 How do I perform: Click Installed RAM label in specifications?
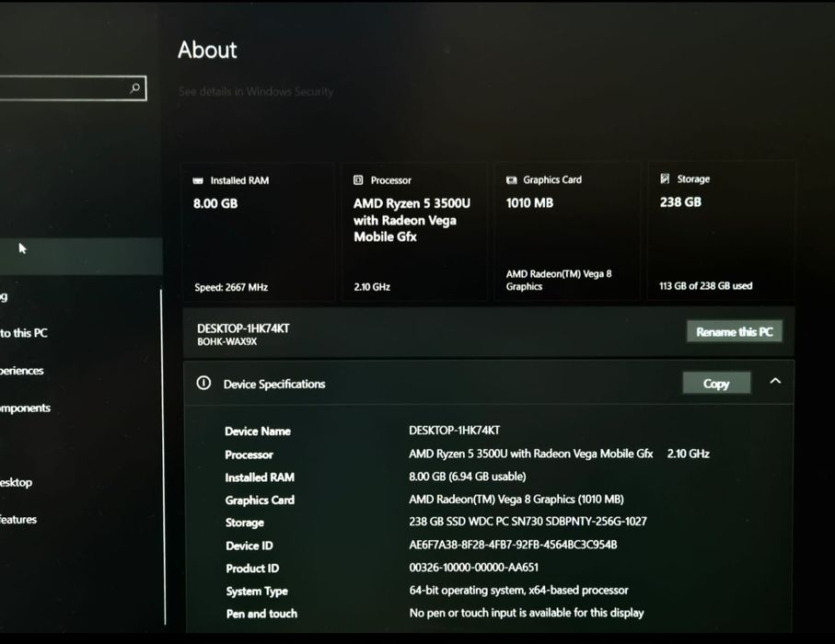click(260, 477)
